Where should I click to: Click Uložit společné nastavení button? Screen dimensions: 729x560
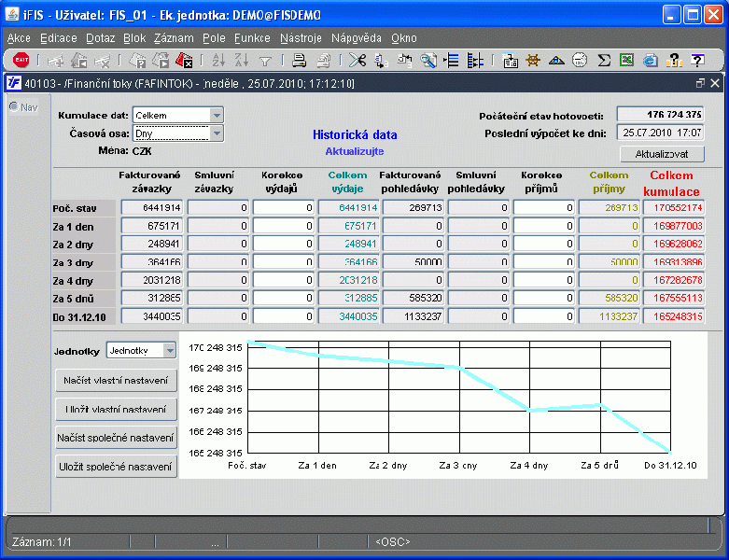[117, 466]
